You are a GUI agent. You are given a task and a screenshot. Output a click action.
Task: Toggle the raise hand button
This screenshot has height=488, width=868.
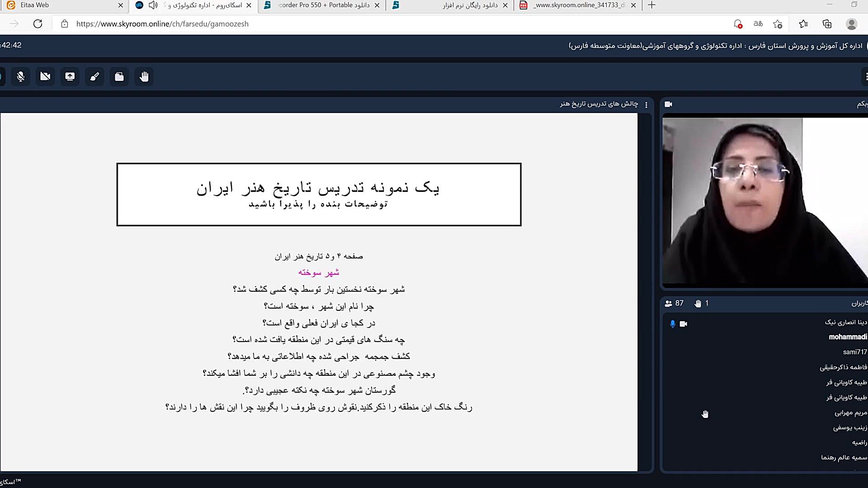click(x=144, y=76)
